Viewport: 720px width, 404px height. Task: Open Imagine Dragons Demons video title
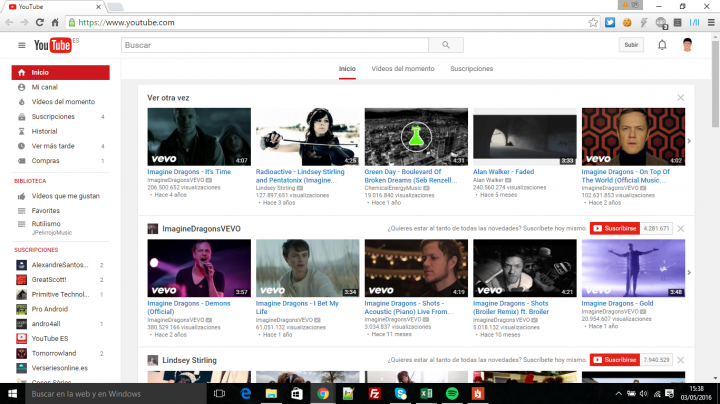189,308
